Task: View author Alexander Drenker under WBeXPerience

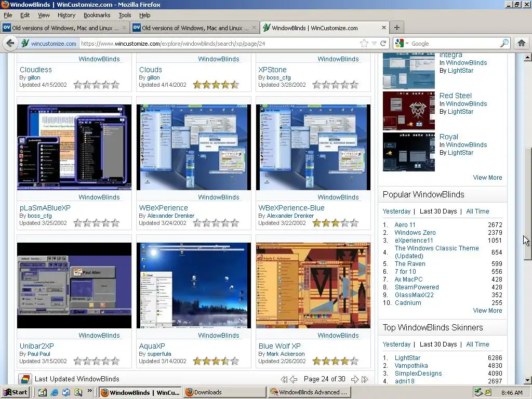Action: 170,216
